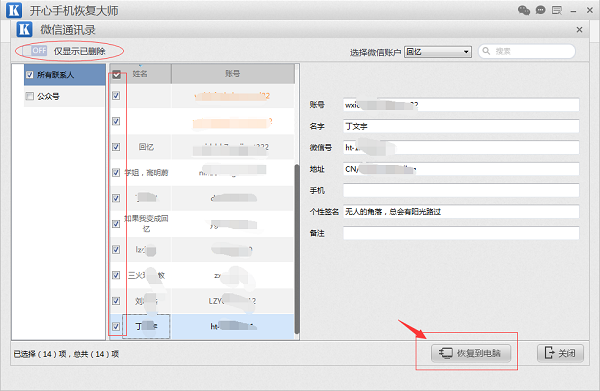Image resolution: width=600 pixels, height=391 pixels.
Task: Click the 恢复到电脑 button
Action: 471,353
